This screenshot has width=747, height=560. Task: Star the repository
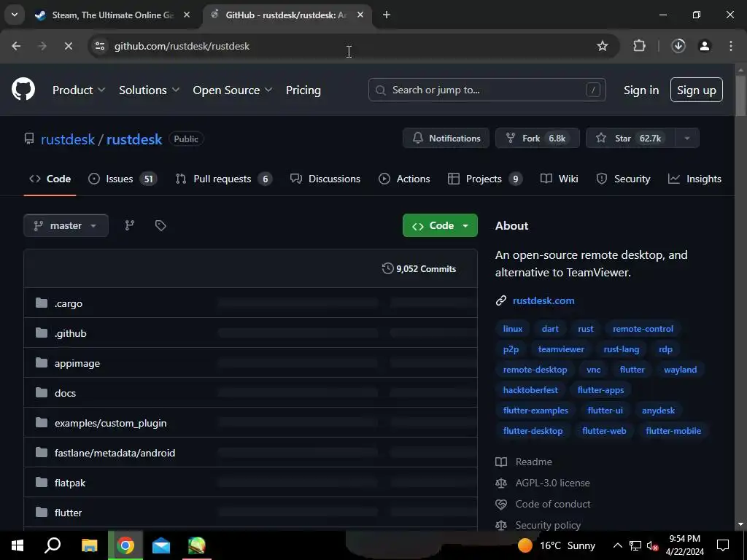click(x=630, y=138)
